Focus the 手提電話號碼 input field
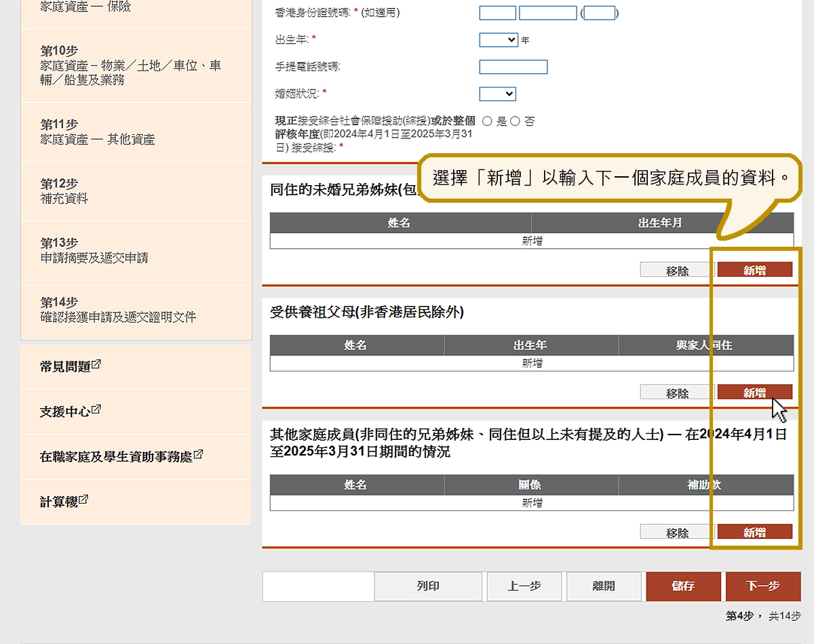This screenshot has height=644, width=814. coord(513,66)
